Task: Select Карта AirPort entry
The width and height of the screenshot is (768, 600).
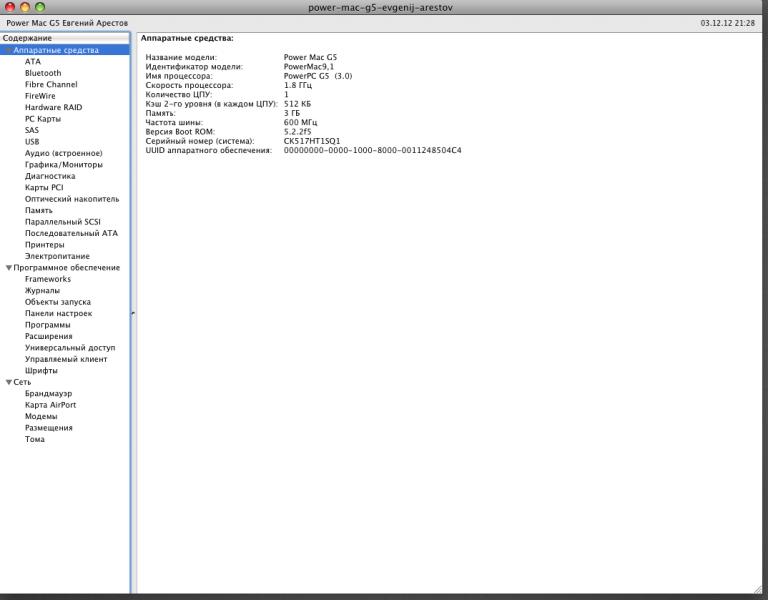Action: coord(50,405)
